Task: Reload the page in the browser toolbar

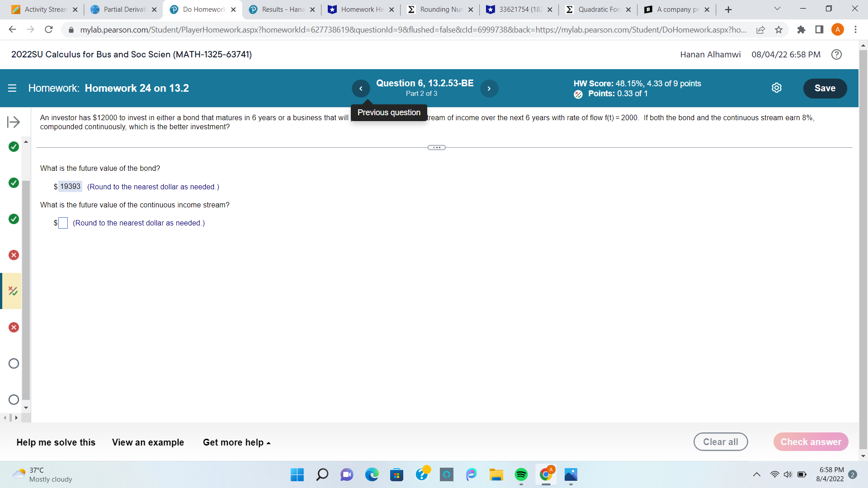Action: (x=49, y=29)
